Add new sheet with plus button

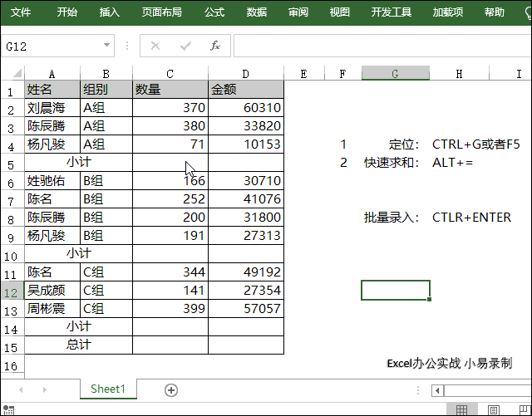pos(171,390)
